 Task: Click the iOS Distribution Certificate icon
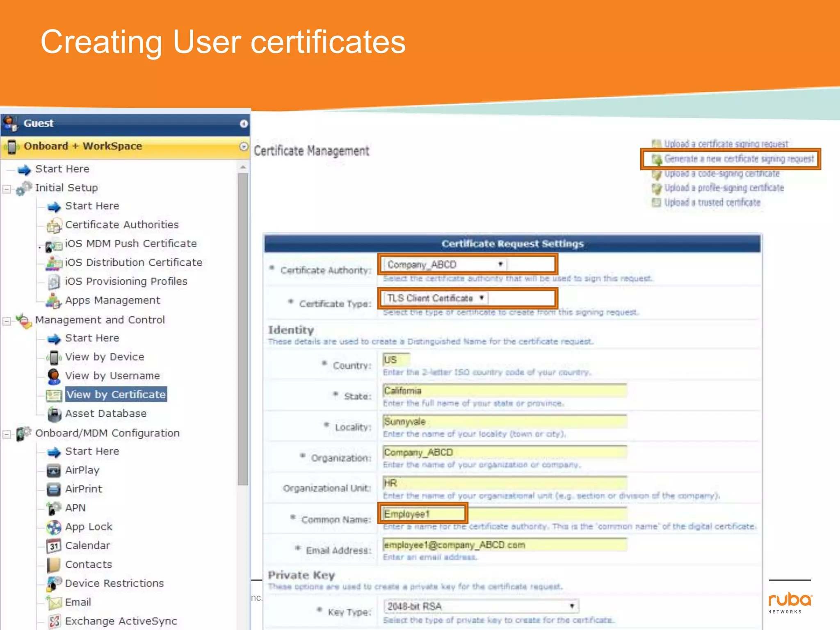(54, 263)
